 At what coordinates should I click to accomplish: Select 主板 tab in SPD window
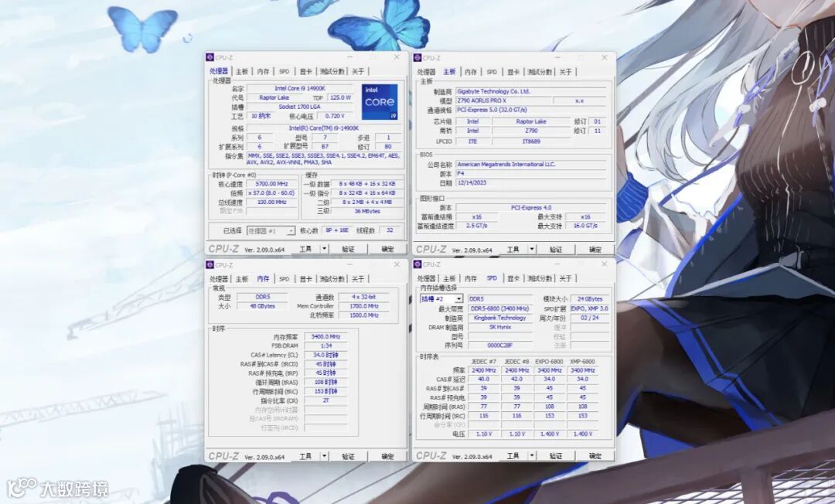pos(449,278)
